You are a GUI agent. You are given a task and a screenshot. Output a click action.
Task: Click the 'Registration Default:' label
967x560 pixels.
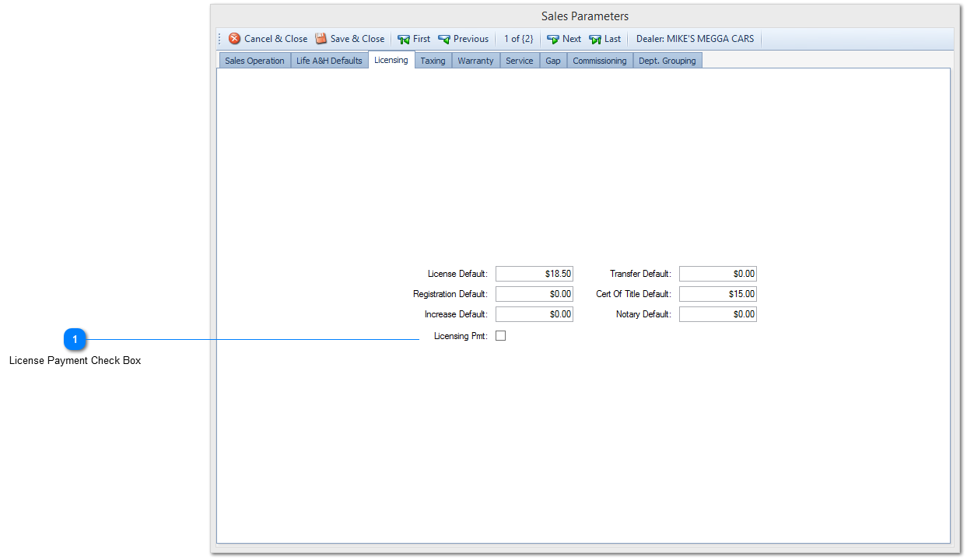point(450,294)
